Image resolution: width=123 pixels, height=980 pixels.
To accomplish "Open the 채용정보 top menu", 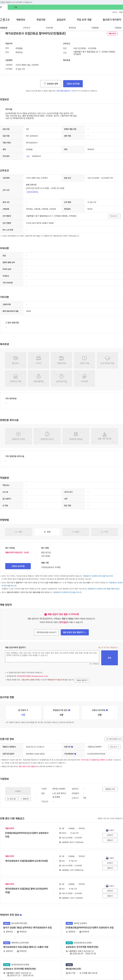I will (21, 19).
